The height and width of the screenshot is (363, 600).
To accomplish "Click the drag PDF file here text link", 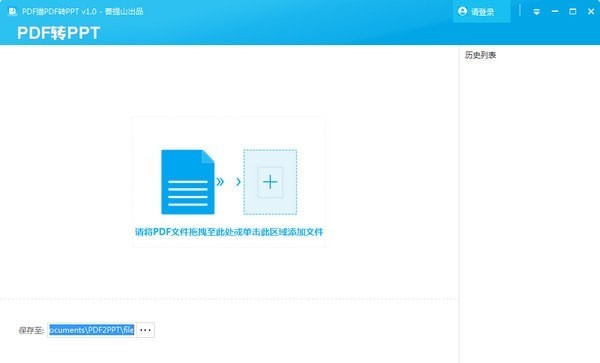I will (x=229, y=232).
